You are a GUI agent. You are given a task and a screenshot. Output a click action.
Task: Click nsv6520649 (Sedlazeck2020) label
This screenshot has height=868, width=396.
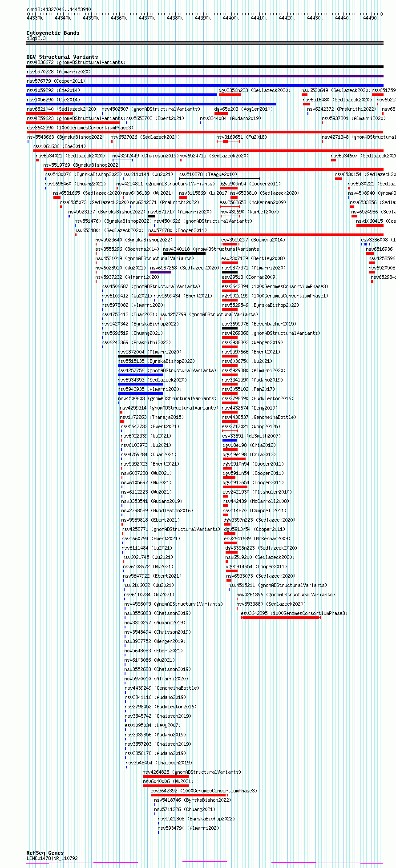tap(336, 90)
